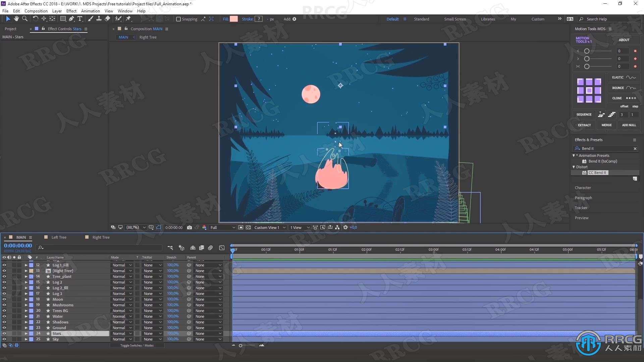
Task: Expand the Moon layer properties
Action: [26, 299]
